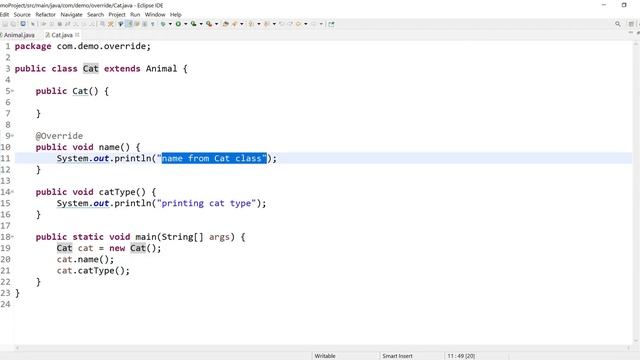Click the magnifier search icon at top right
Viewport: 640px width, 360px height.
[618, 24]
